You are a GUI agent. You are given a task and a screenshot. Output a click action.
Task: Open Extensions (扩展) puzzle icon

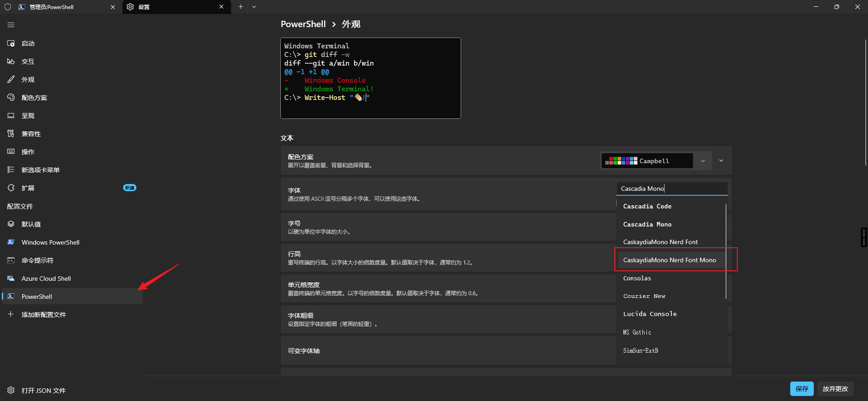click(x=11, y=188)
